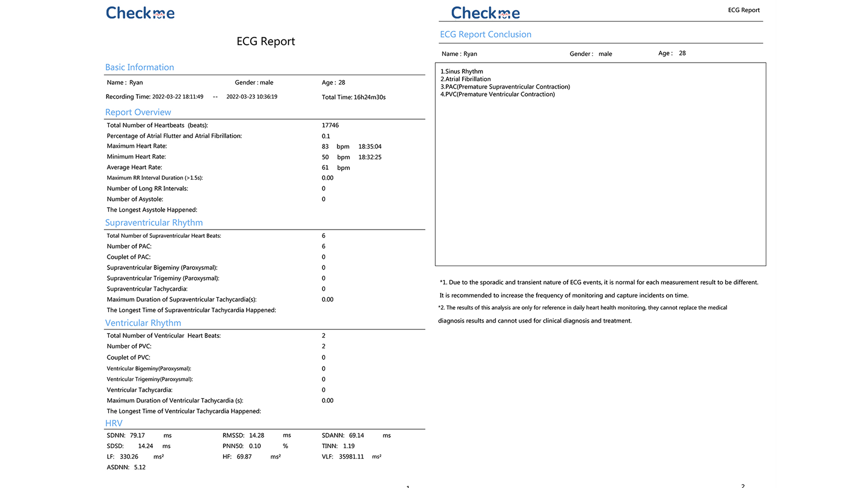The image size is (868, 488).
Task: Click maximum heart rate time 18:35:04
Action: [370, 146]
